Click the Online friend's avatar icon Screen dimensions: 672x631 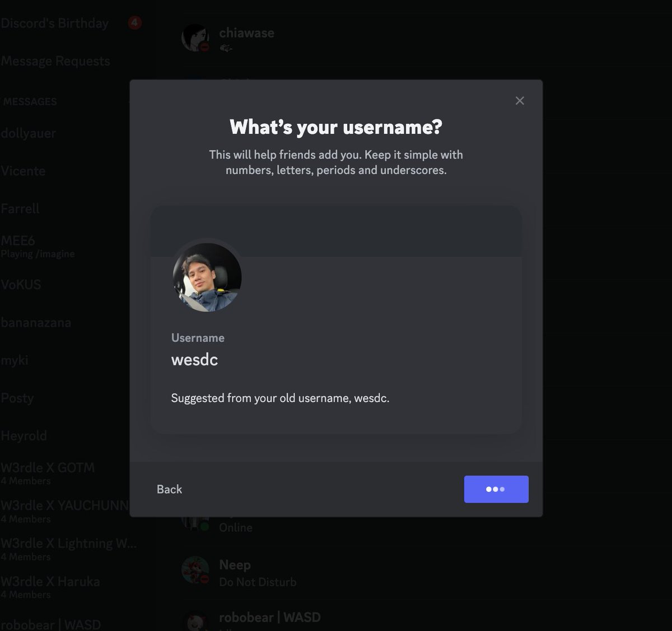(x=195, y=522)
